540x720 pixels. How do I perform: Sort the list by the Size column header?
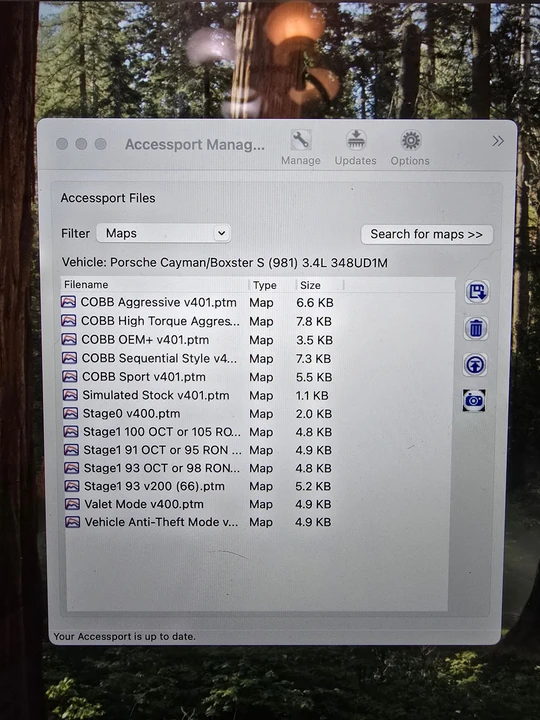(320, 285)
